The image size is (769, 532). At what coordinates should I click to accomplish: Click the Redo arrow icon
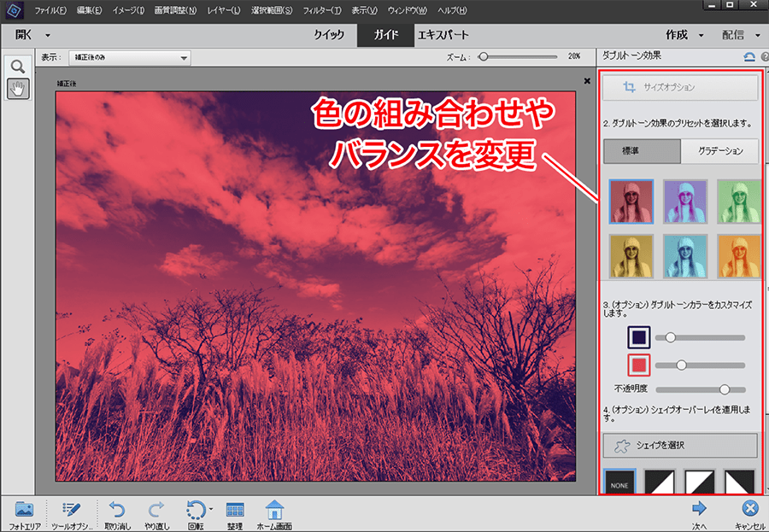(x=156, y=510)
